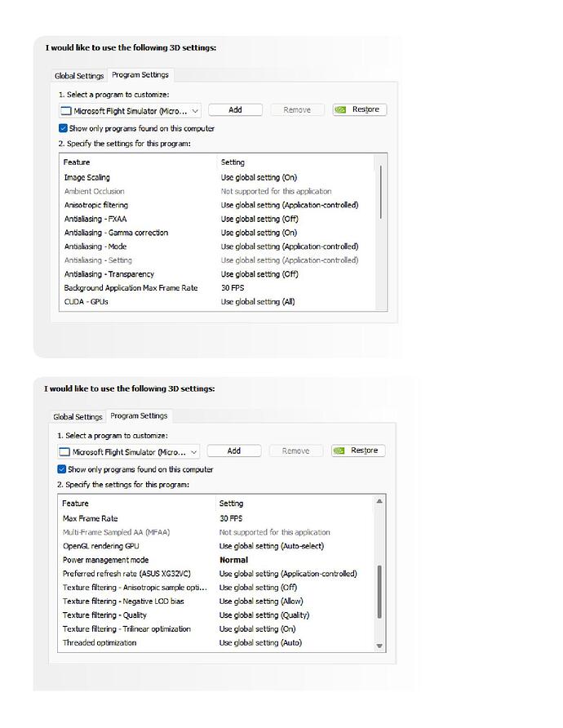The height and width of the screenshot is (728, 563).
Task: Select Preferred refresh rate (ASUS XG32VC) row
Action: [x=215, y=574]
